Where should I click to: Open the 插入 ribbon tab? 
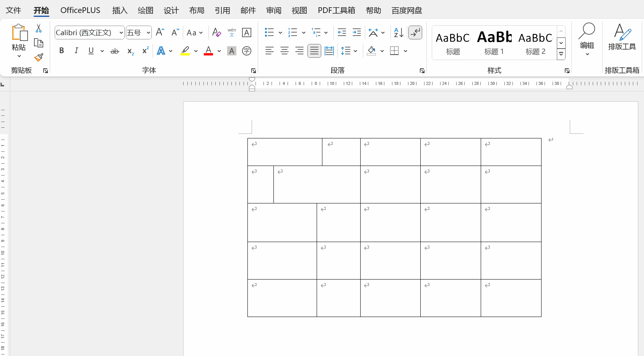tap(120, 10)
